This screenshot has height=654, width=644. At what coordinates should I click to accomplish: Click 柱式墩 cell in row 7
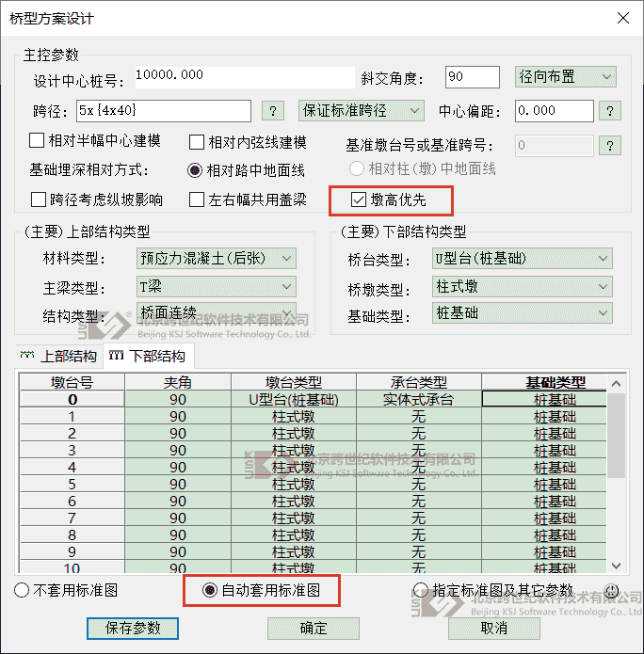294,518
